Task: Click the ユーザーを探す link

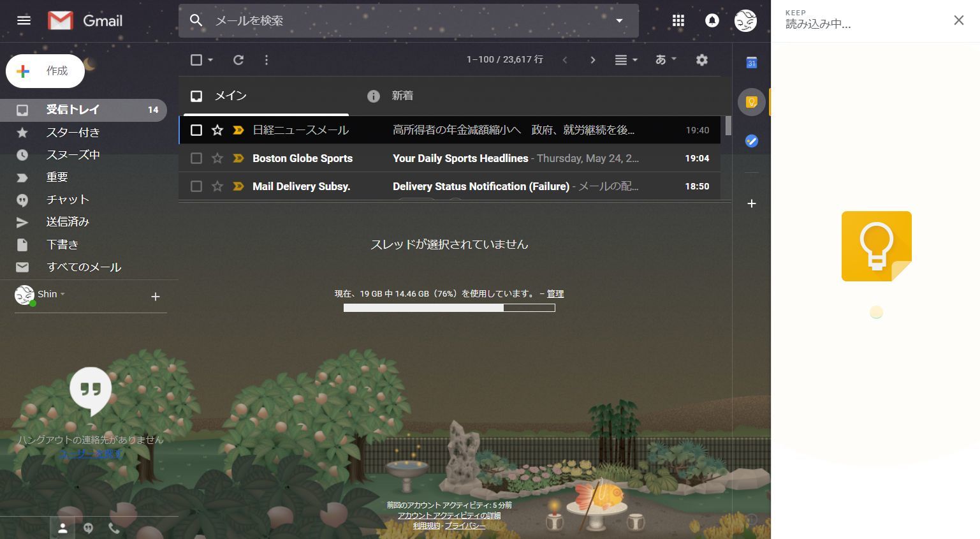Action: [91, 454]
